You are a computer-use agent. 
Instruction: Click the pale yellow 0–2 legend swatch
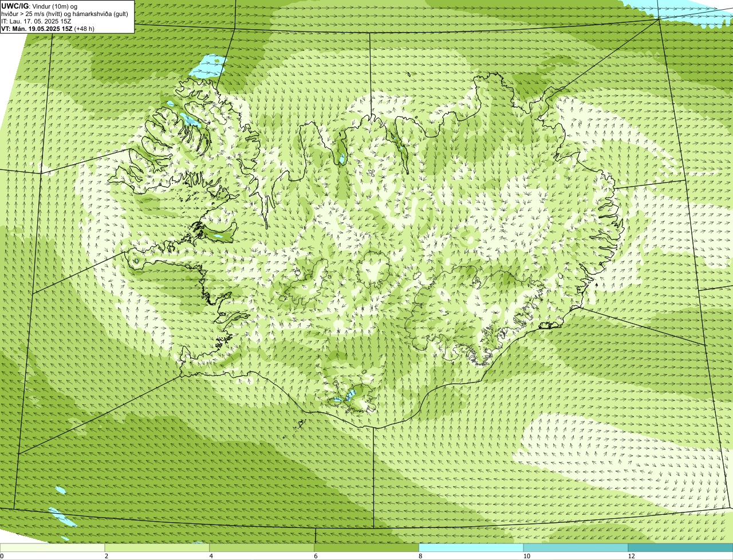53,547
